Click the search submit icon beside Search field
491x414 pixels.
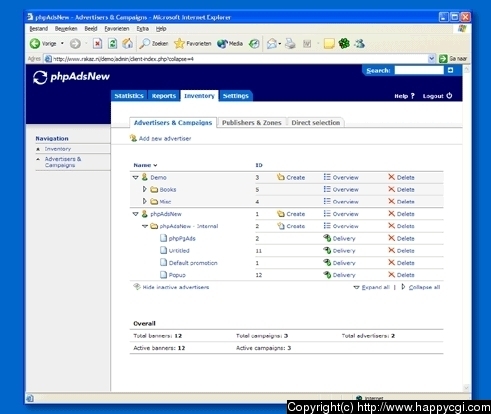(451, 70)
